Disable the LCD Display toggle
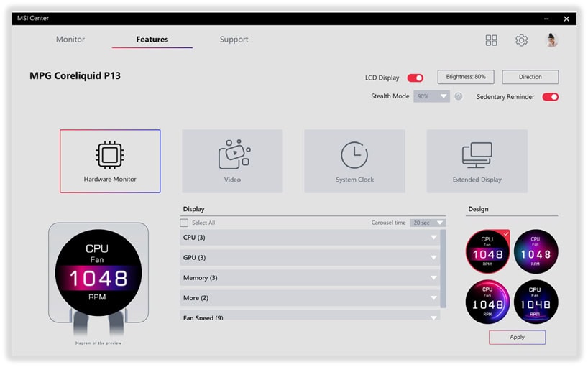This screenshot has height=367, width=588. (x=415, y=78)
